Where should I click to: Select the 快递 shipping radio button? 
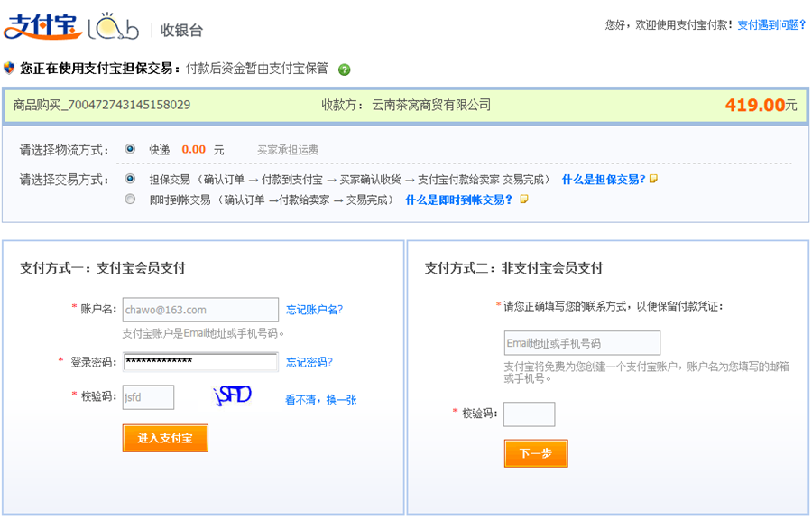pyautogui.click(x=131, y=149)
